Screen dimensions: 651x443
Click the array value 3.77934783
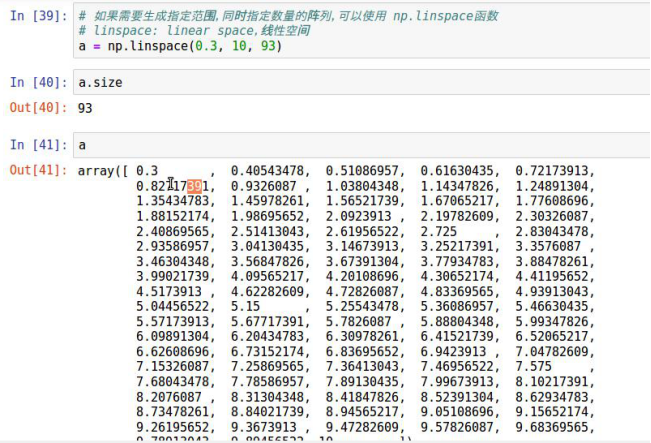[x=457, y=262]
